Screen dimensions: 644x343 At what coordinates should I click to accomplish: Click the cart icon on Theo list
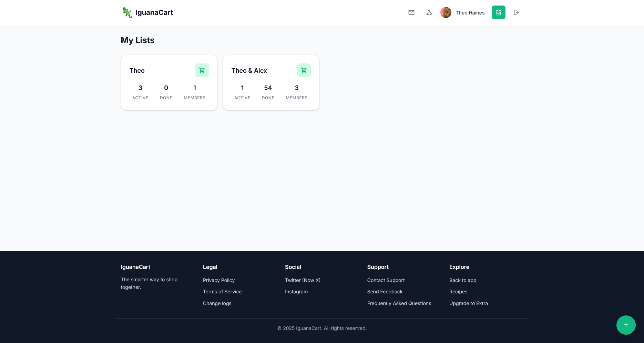(202, 70)
